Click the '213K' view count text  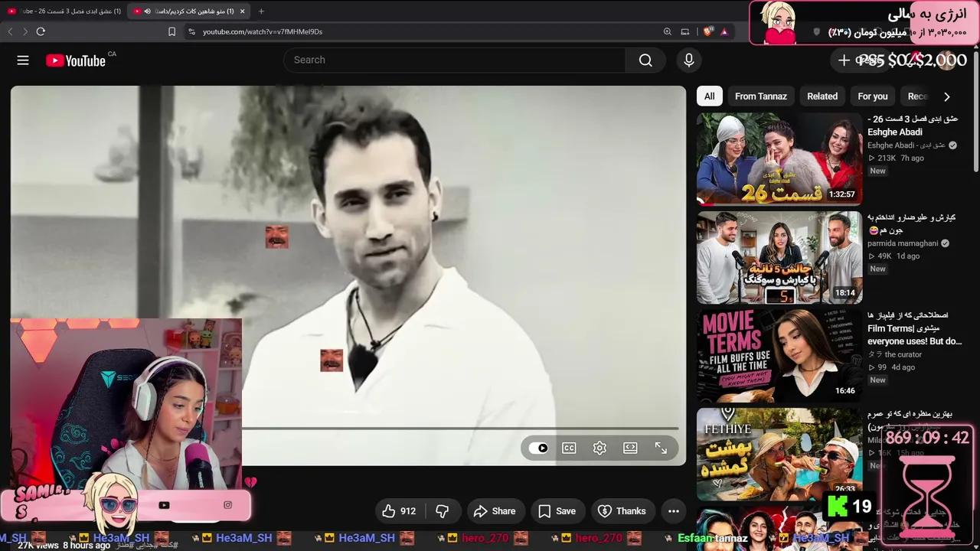pyautogui.click(x=887, y=158)
